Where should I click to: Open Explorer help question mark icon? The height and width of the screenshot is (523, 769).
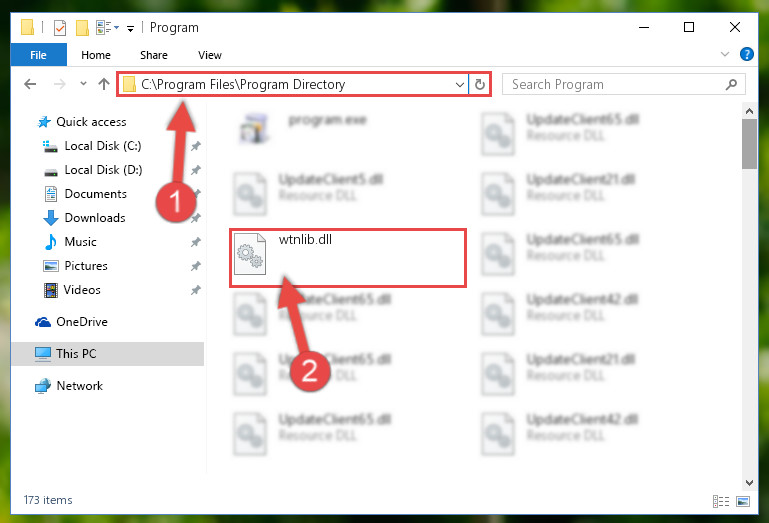coord(746,54)
